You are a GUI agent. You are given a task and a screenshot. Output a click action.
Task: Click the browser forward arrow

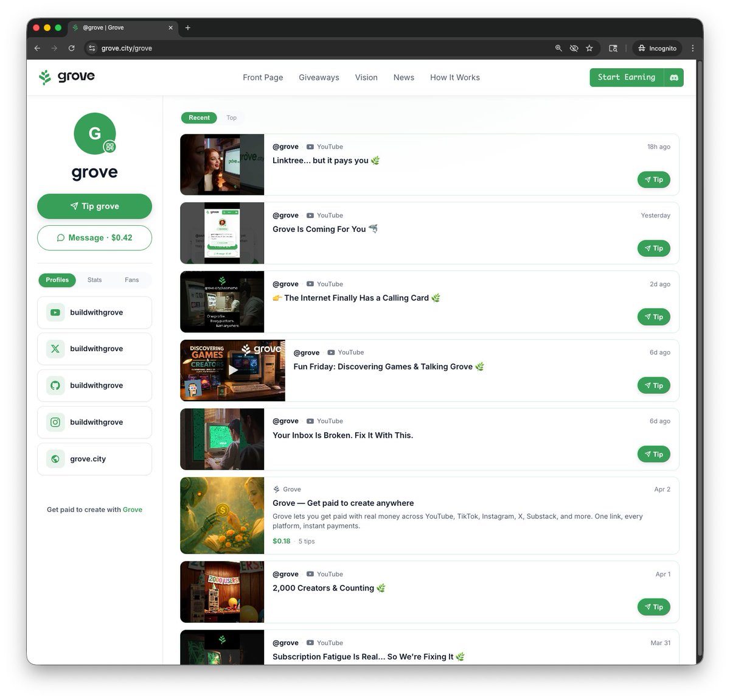(x=54, y=48)
